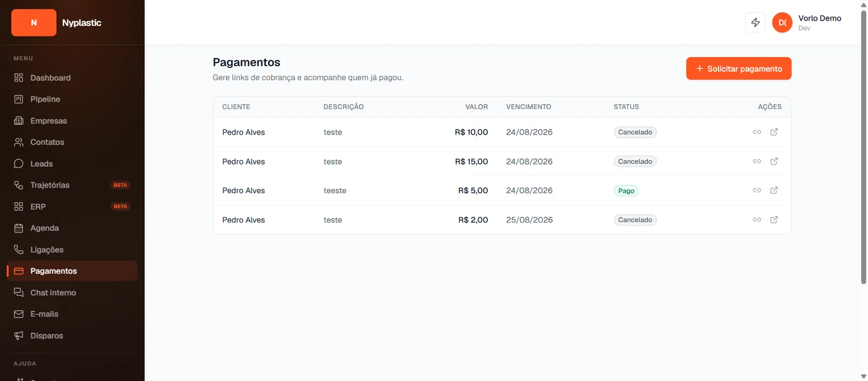Click the BETA badge beside Trajetórias
The width and height of the screenshot is (868, 381).
pyautogui.click(x=120, y=185)
